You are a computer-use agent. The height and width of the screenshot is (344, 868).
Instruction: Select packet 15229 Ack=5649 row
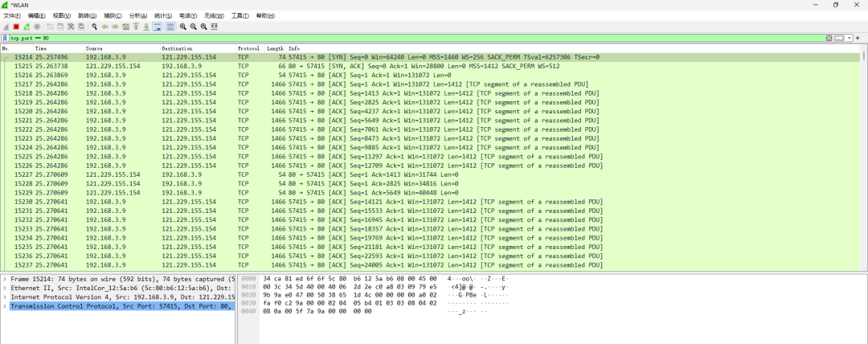point(431,193)
